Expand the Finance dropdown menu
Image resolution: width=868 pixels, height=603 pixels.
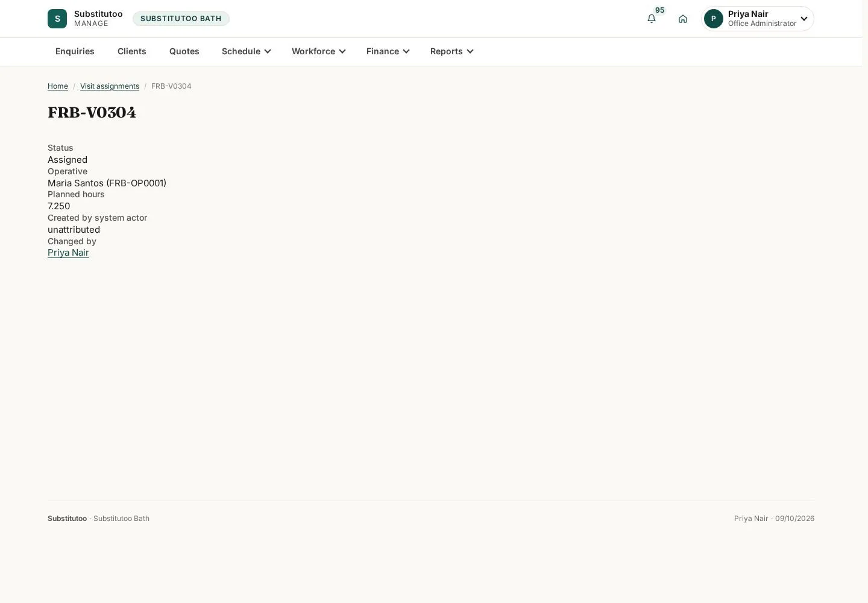click(388, 51)
